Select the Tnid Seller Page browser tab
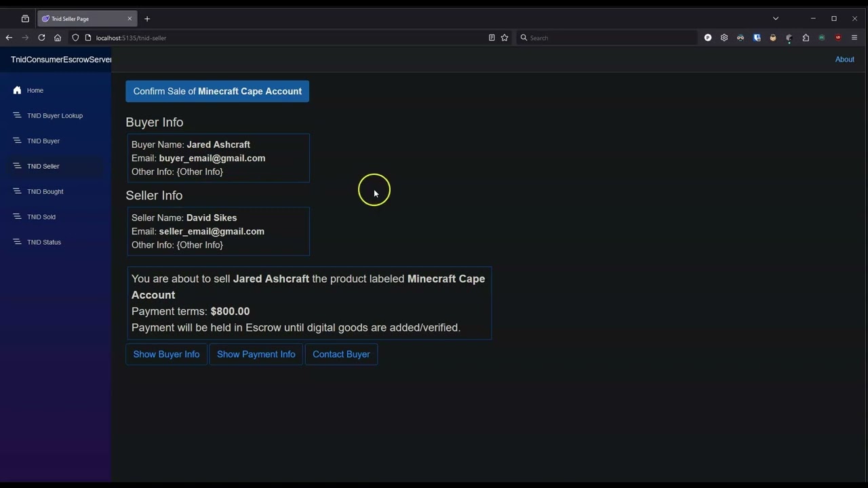The image size is (868, 488). pyautogui.click(x=87, y=19)
